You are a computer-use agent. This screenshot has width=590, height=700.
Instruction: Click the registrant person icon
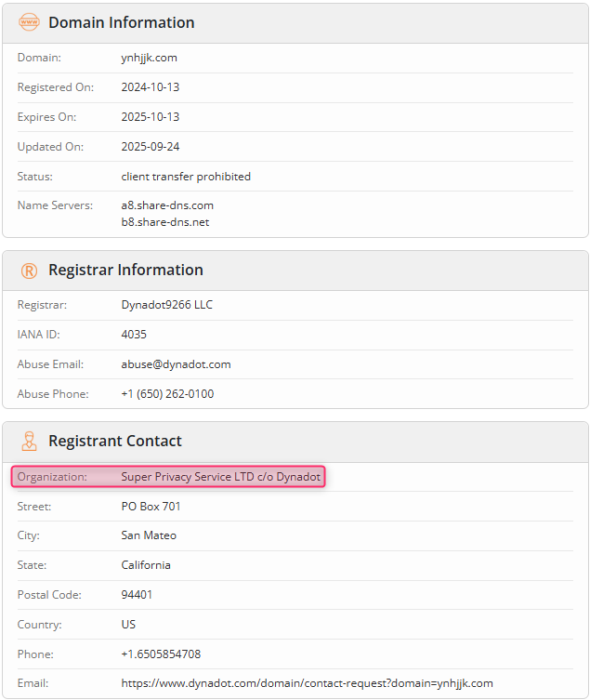click(29, 441)
